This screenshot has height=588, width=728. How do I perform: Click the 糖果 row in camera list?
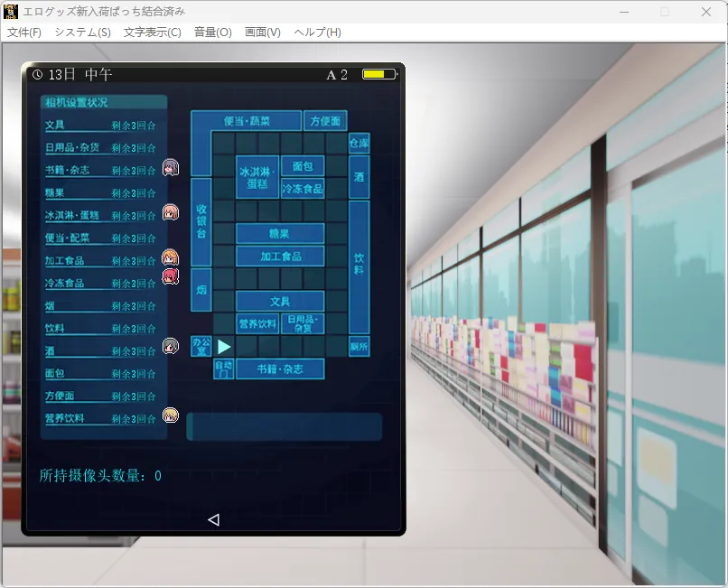(100, 193)
